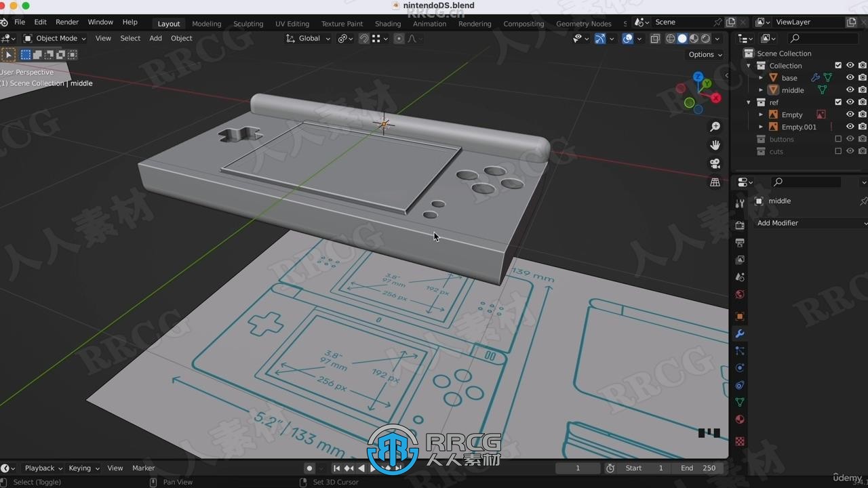Open the Object Data mesh properties tab

click(740, 403)
